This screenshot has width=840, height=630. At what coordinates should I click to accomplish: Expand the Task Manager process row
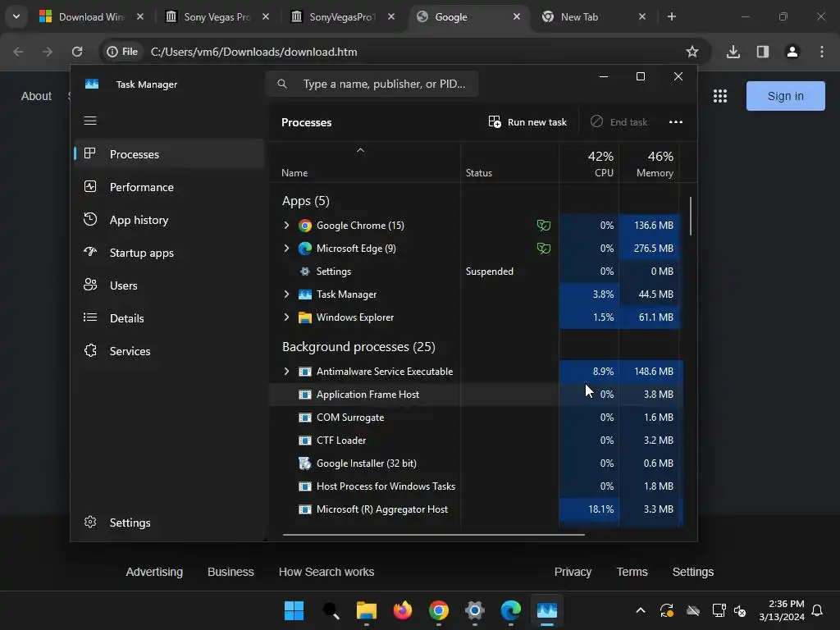[x=286, y=294]
